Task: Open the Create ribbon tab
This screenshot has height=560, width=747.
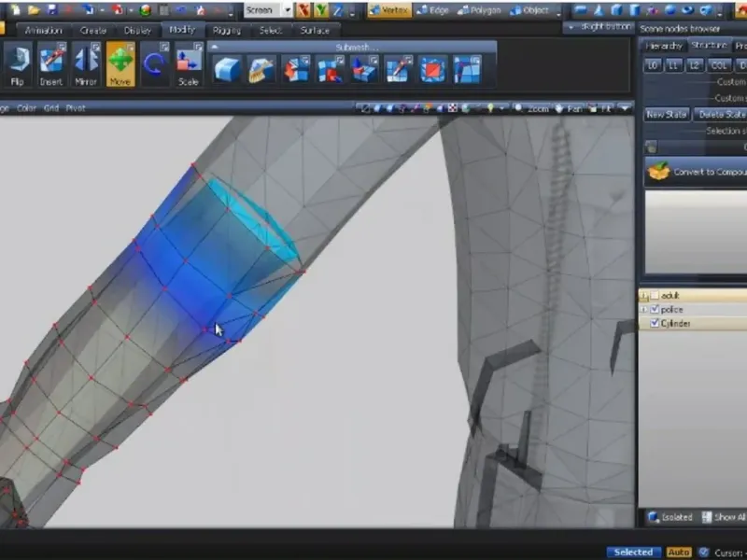Action: pyautogui.click(x=92, y=30)
